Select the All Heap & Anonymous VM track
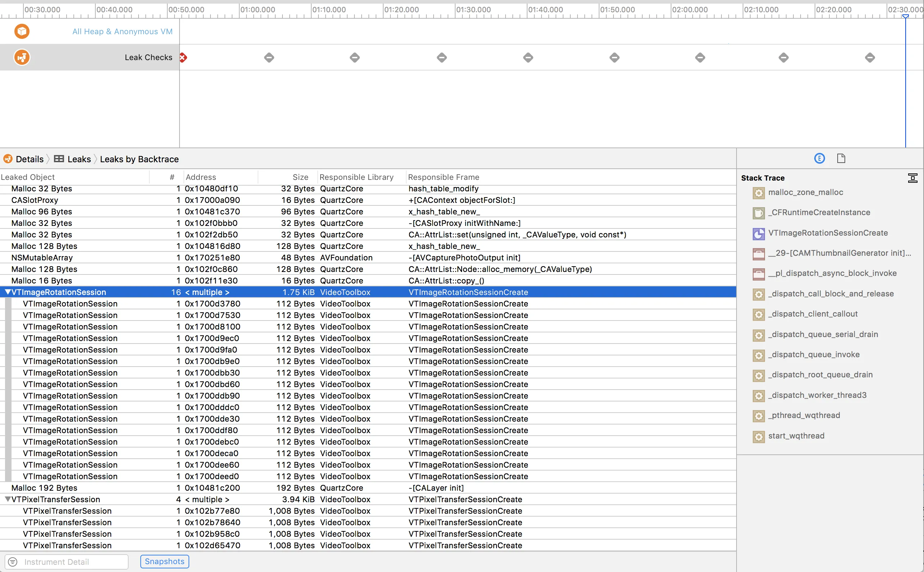 [x=122, y=31]
